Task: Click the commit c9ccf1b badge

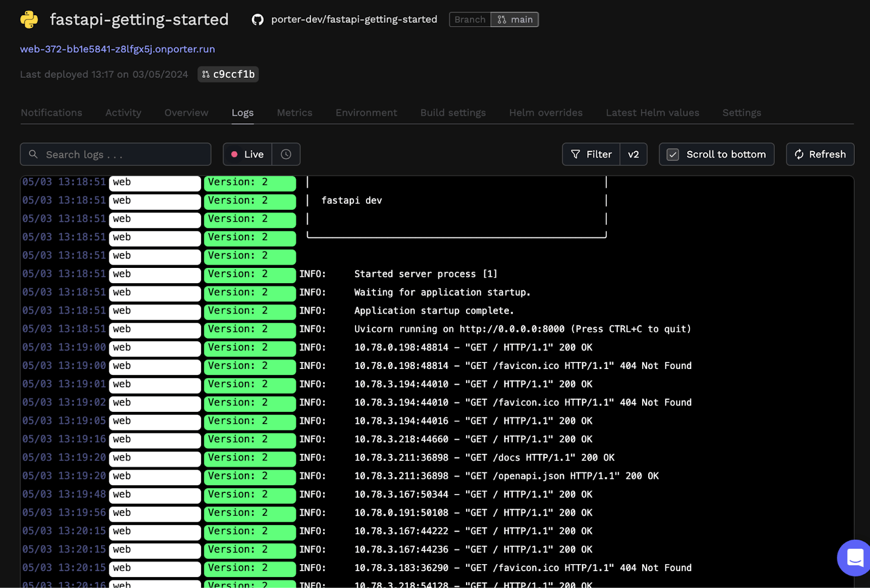Action: 228,74
